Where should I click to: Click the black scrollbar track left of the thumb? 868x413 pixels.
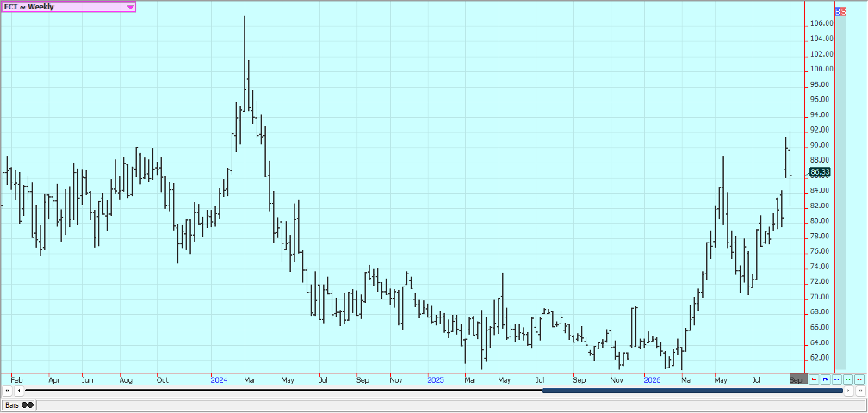283,391
